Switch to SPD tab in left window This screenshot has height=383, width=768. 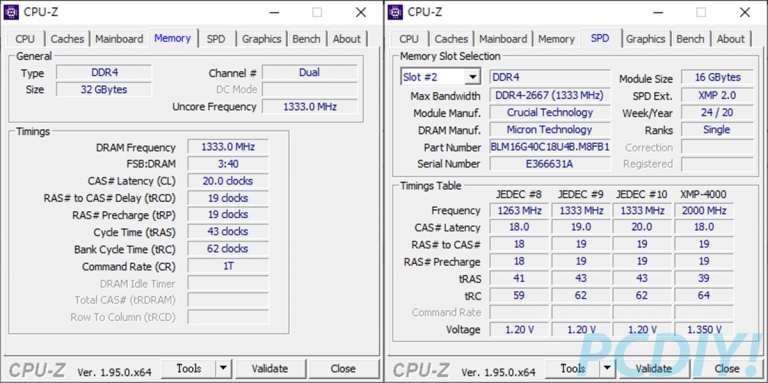point(216,39)
